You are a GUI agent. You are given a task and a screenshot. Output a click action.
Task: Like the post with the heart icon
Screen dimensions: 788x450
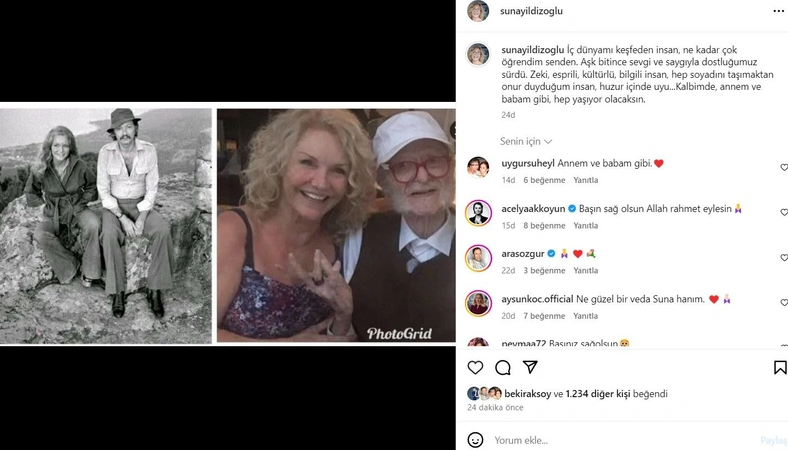(x=476, y=368)
